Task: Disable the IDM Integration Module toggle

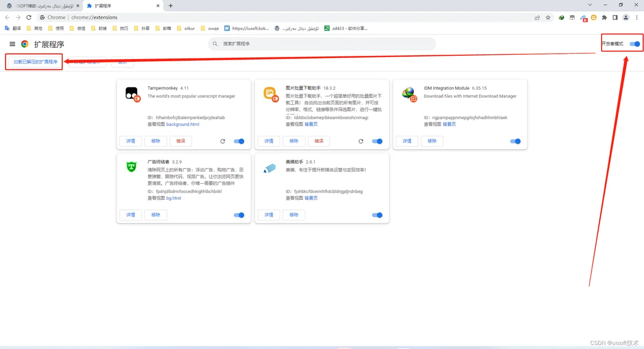Action: pos(516,141)
